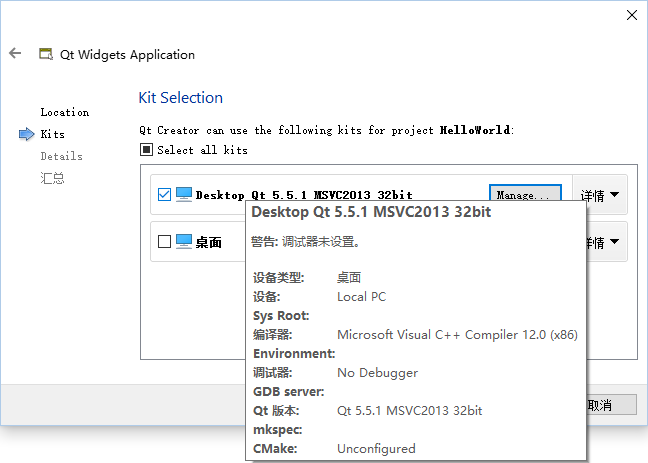Click the blue arrow marker next to Kits

pyautogui.click(x=27, y=134)
